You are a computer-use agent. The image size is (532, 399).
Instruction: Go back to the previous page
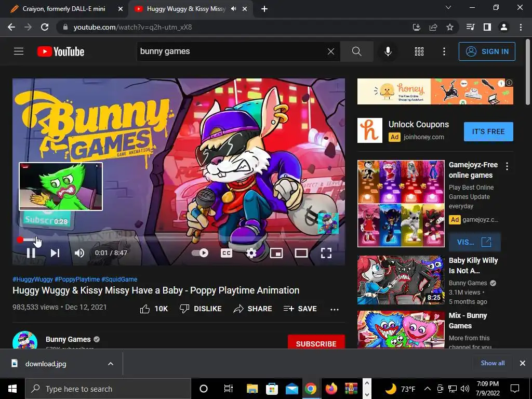click(11, 27)
